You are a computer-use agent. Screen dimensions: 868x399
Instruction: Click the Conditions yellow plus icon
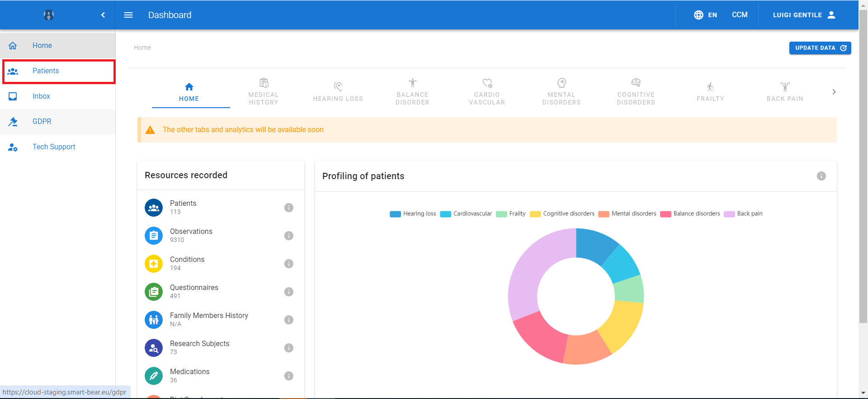click(154, 264)
